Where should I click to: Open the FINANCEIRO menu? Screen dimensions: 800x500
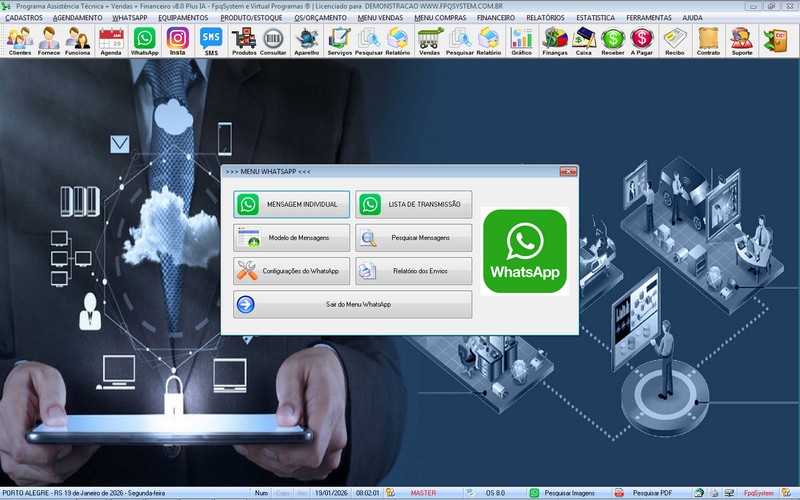point(496,18)
